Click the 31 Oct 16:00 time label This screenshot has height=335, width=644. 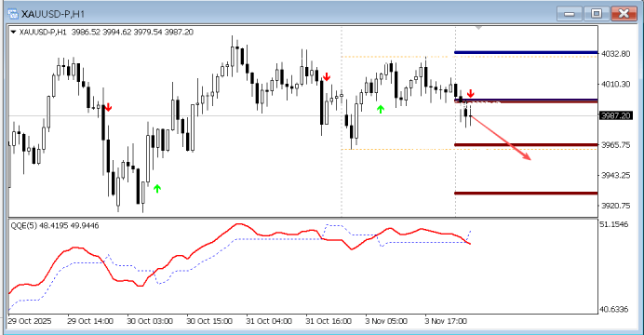pyautogui.click(x=329, y=321)
